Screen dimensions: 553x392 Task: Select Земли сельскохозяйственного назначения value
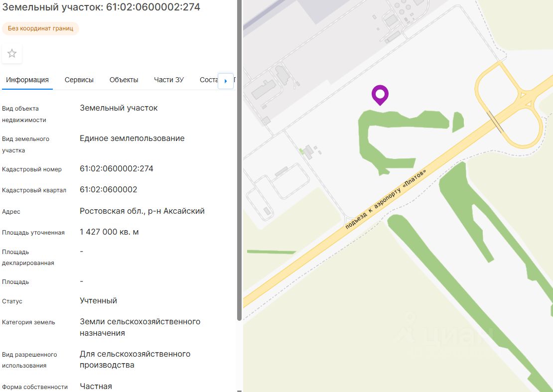point(140,327)
